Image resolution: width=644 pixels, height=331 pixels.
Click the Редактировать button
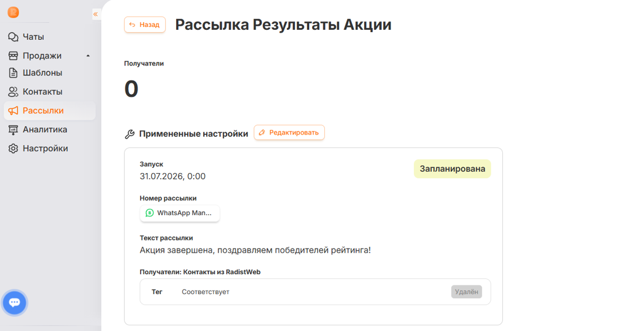point(289,133)
